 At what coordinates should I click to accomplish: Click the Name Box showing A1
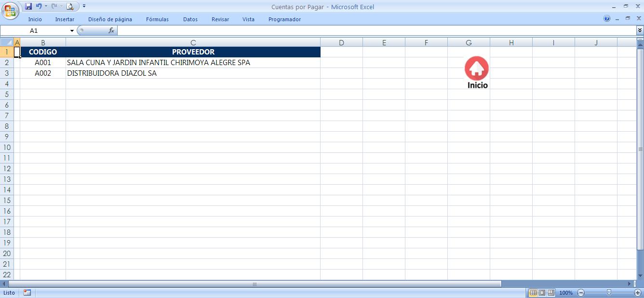(35, 30)
